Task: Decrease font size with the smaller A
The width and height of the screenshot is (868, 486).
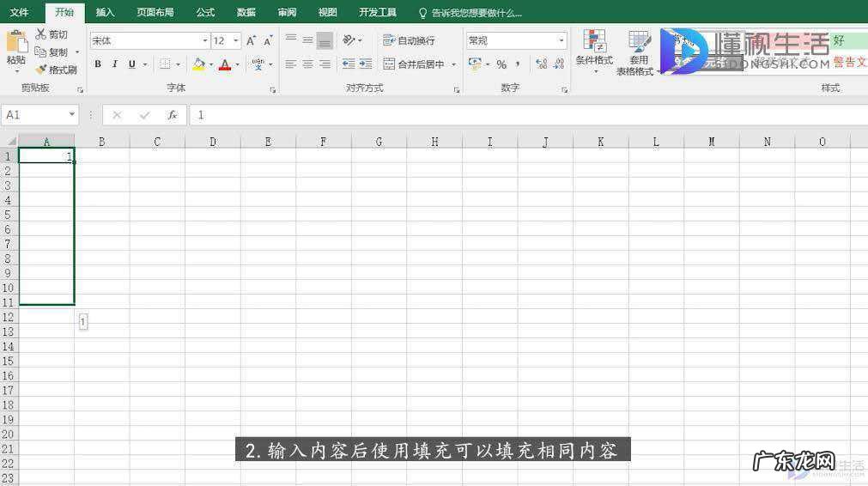Action: [x=268, y=40]
